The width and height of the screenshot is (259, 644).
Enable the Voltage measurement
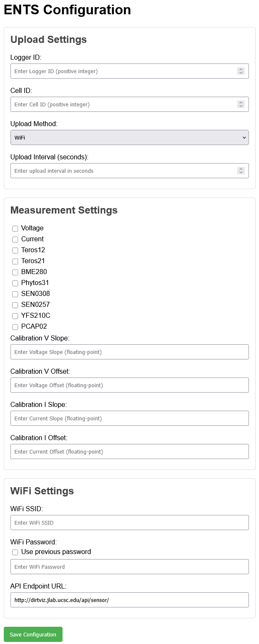15,228
